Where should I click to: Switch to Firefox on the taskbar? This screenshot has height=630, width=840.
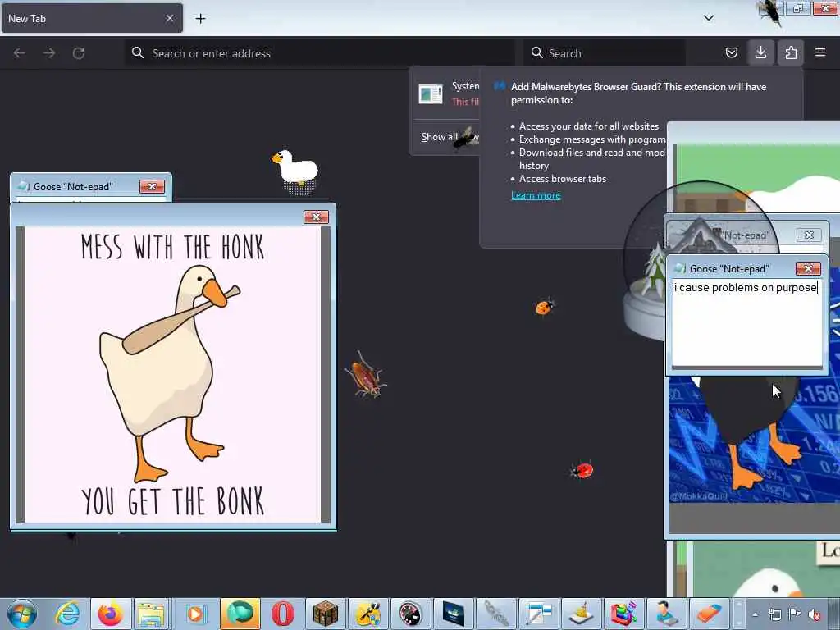point(111,614)
